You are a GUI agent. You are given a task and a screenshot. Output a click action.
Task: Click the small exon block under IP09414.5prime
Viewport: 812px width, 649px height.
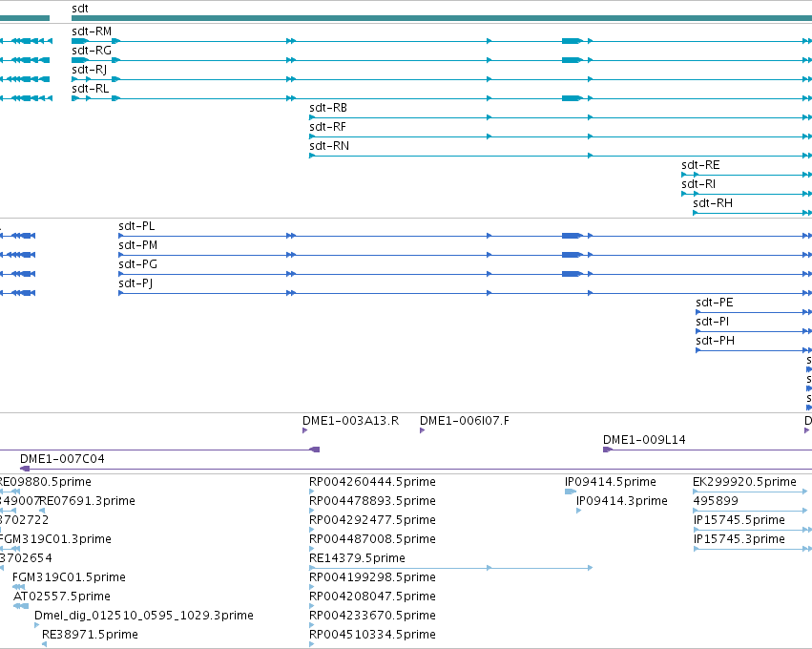[571, 492]
